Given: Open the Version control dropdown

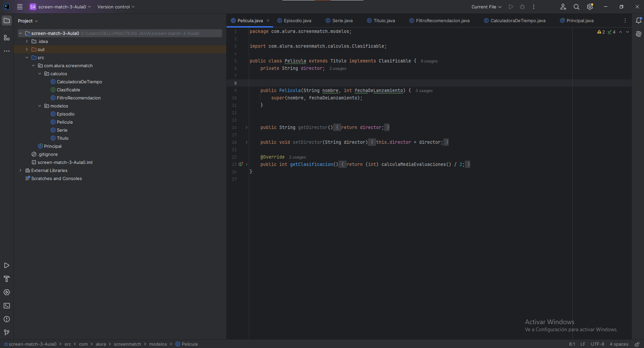Looking at the screenshot, I should click(116, 7).
